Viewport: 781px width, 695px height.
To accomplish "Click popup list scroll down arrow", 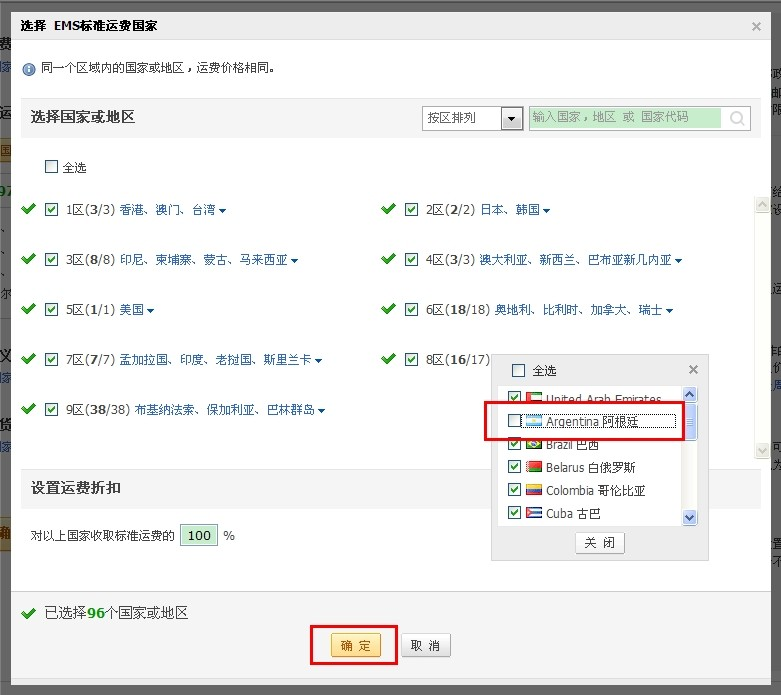I will tap(690, 517).
